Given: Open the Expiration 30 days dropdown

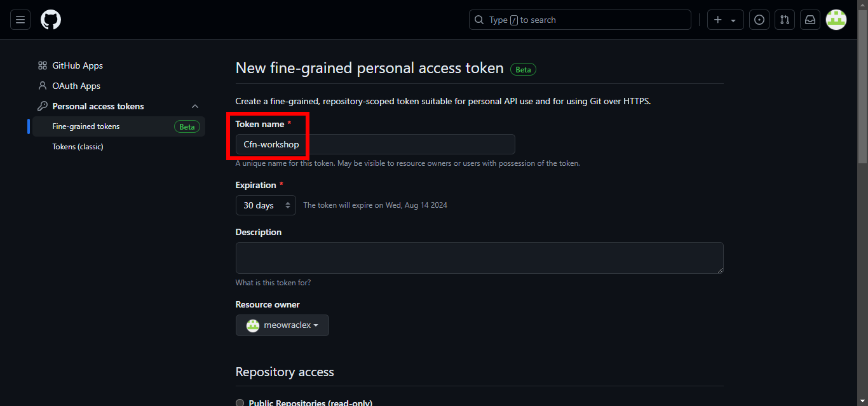Looking at the screenshot, I should click(266, 205).
